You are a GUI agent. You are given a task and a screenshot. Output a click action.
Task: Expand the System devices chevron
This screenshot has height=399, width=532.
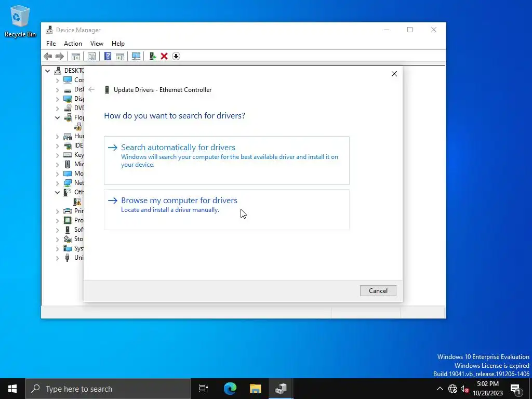57,249
